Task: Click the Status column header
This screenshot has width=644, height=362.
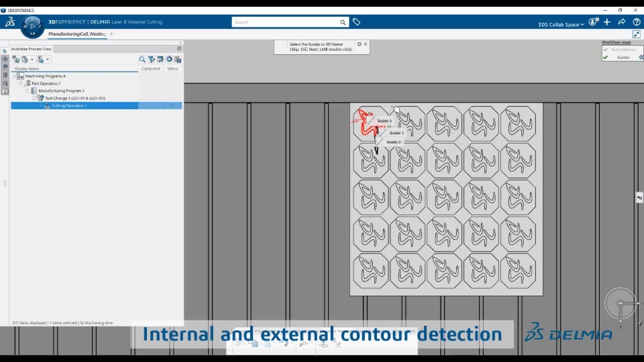Action: [173, 68]
